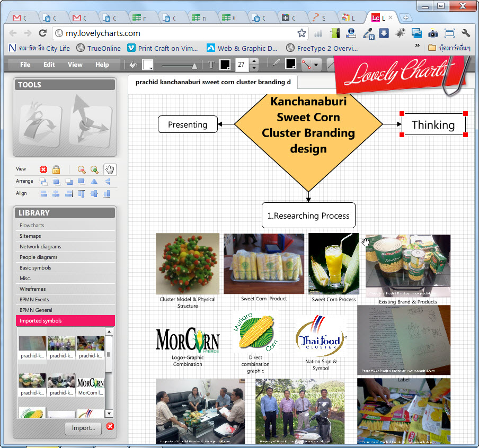479x448 pixels.
Task: Click the flip horizontal arrange icon
Action: 94,182
